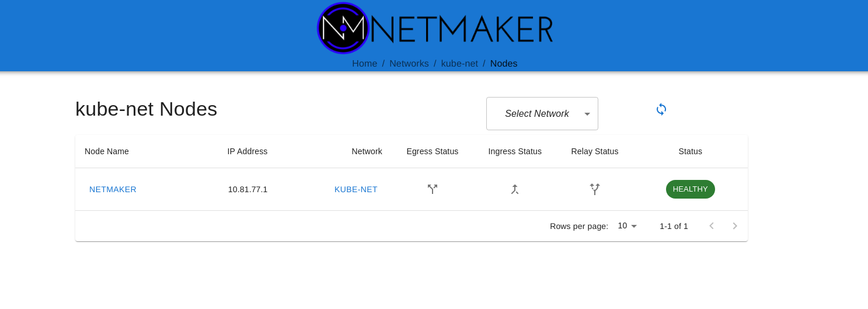Change rows per page from 10
Viewport: 868px width, 309px height.
point(628,226)
